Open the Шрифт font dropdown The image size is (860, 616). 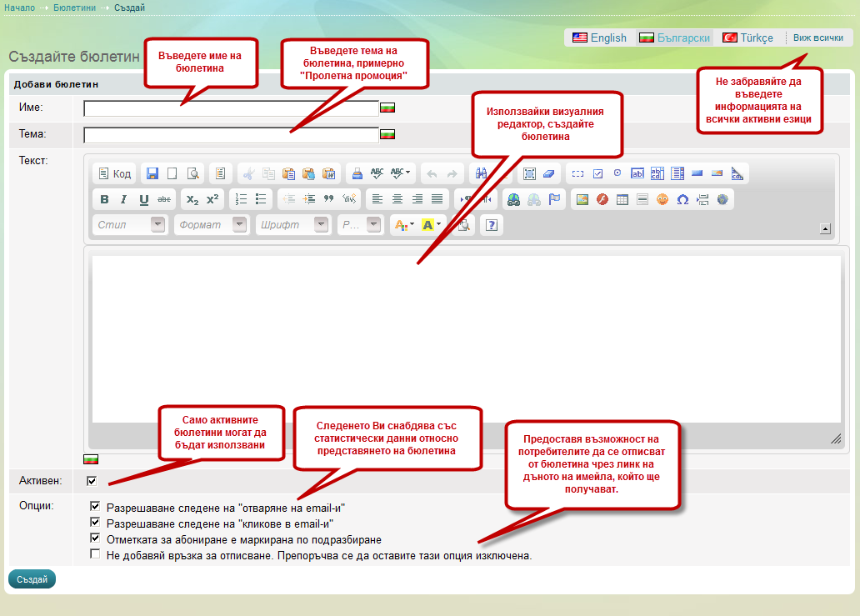[292, 224]
